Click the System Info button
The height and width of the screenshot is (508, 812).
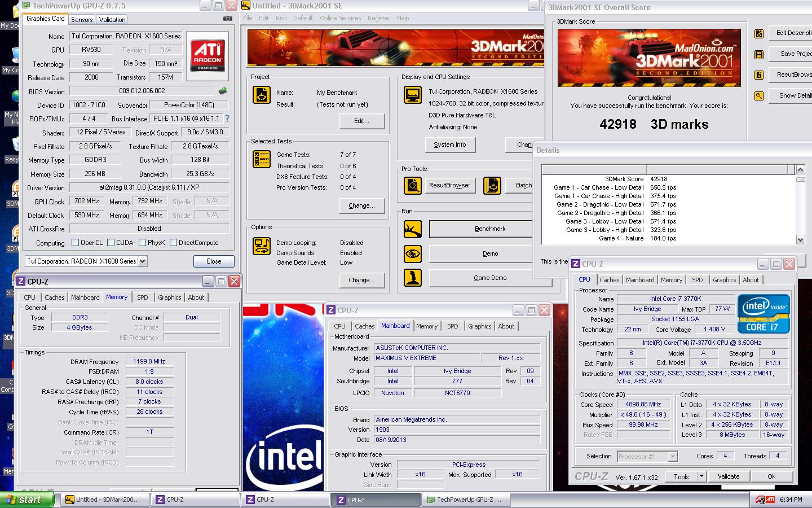point(450,144)
